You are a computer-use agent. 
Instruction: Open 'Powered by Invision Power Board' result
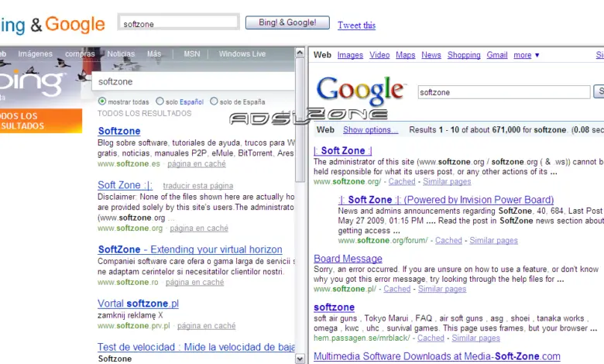446,200
